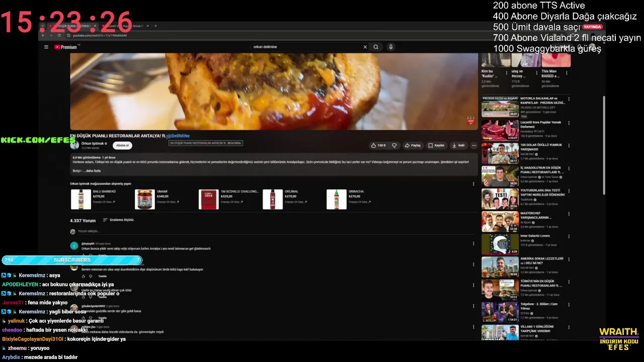Screen dimensions: 644x362
Task: Go to the YouTube Premium home logo
Action: 66,47
